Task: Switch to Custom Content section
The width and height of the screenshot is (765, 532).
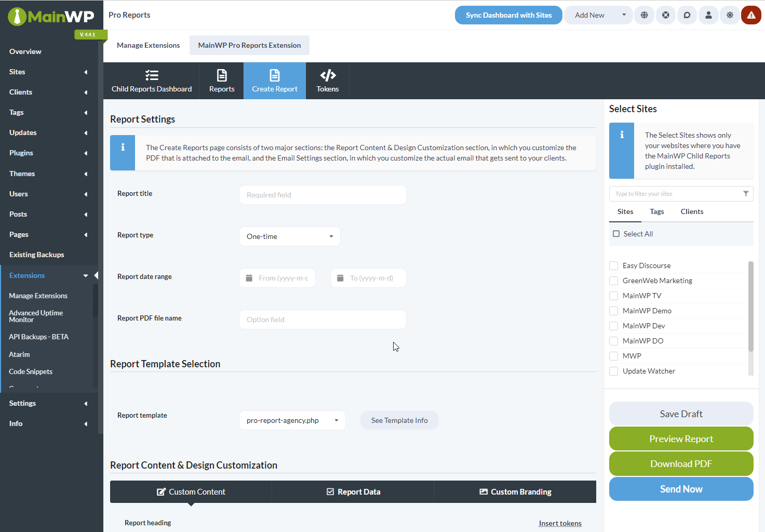Action: (x=191, y=491)
